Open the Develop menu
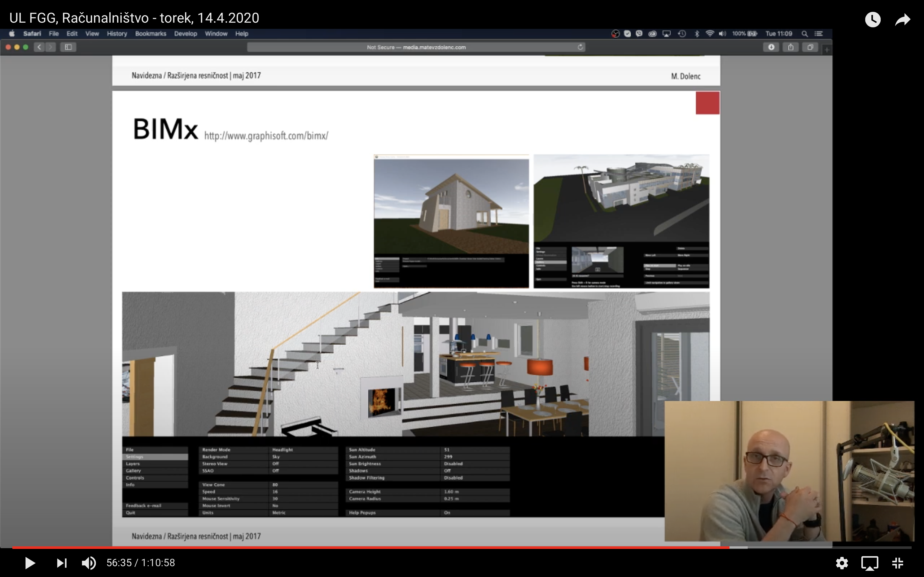The height and width of the screenshot is (577, 924). coord(186,33)
